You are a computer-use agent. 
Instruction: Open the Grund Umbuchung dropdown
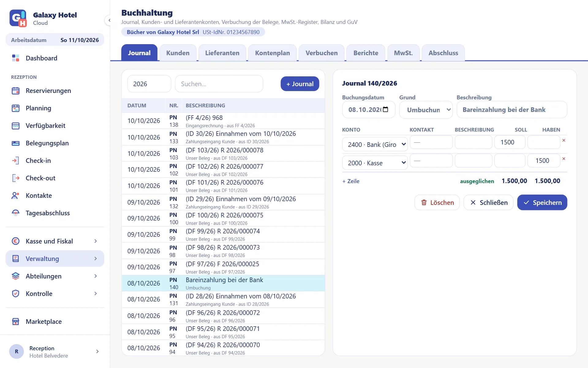[426, 110]
